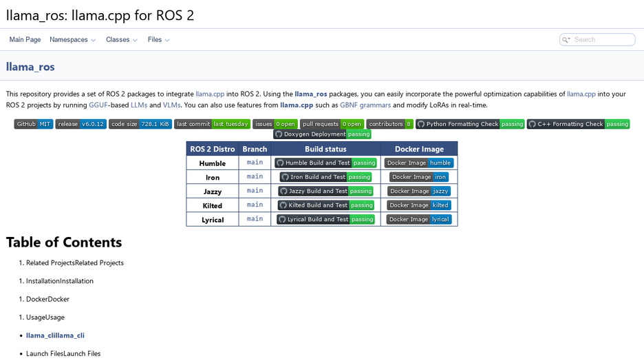Screen dimensions: 644x363
Task: Open the GBNF grammars link
Action: [365, 105]
